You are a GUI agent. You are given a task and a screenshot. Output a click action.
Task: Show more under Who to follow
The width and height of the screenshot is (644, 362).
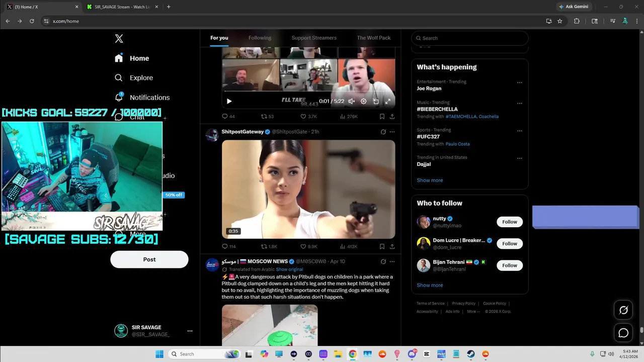430,285
